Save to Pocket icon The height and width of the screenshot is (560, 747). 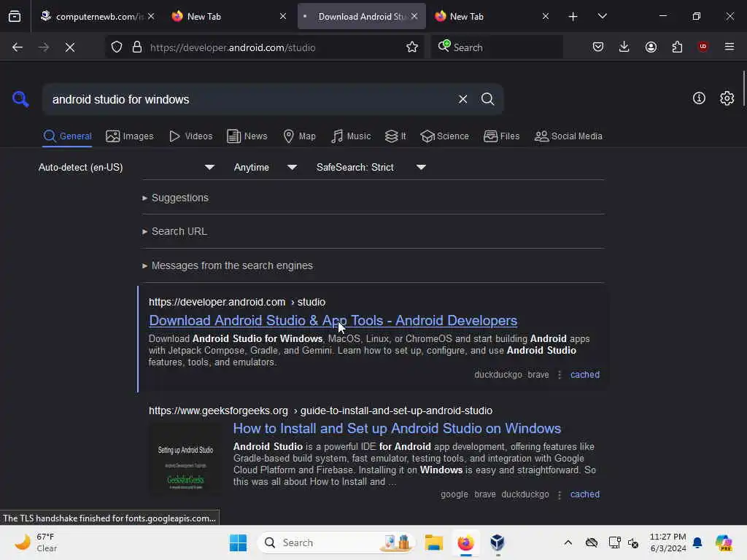coord(598,47)
